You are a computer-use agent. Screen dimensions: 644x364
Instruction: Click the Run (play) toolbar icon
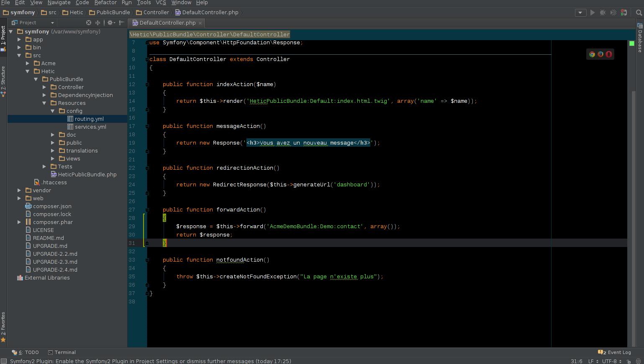pos(592,13)
